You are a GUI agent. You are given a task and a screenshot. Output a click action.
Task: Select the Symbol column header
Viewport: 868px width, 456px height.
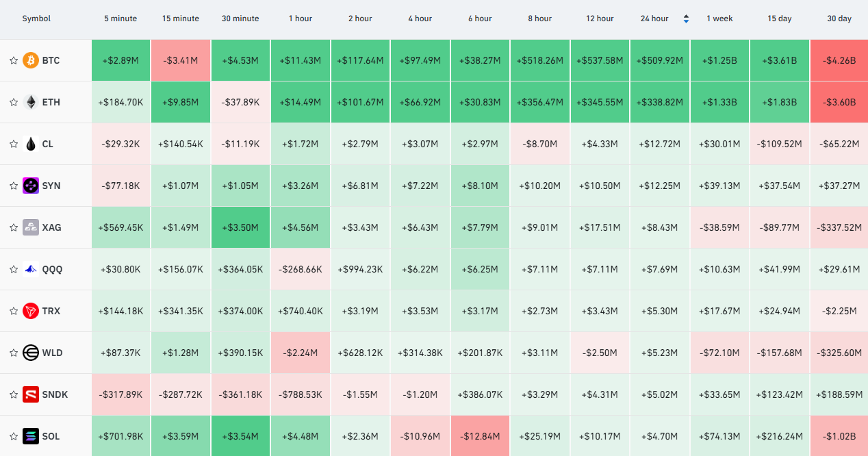coord(36,18)
